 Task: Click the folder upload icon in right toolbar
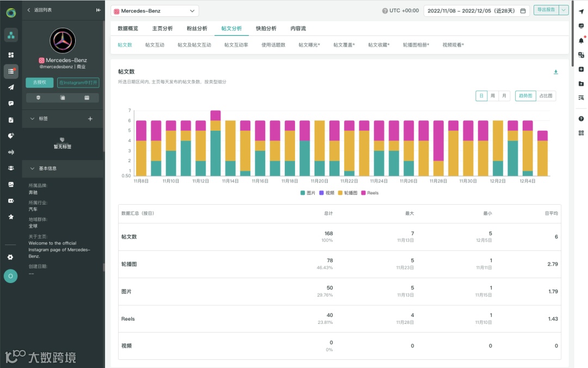point(581,83)
